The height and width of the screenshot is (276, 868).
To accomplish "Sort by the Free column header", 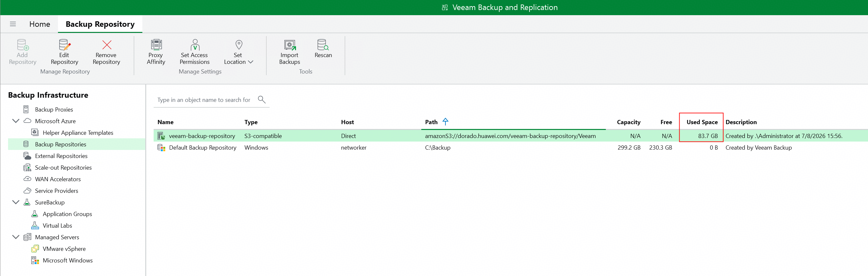I will click(x=666, y=122).
